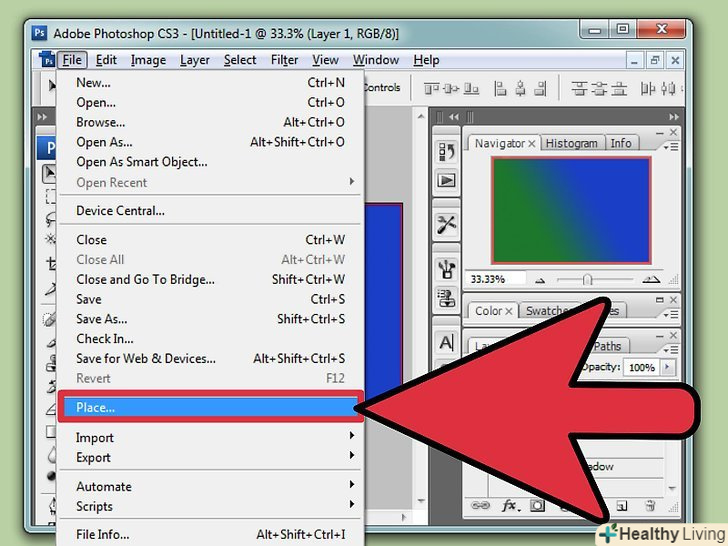Image resolution: width=728 pixels, height=546 pixels.
Task: Click Link layers chain icon
Action: 480,505
